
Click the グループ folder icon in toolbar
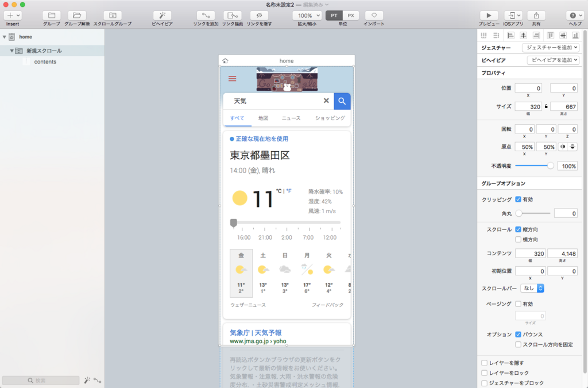coord(52,16)
